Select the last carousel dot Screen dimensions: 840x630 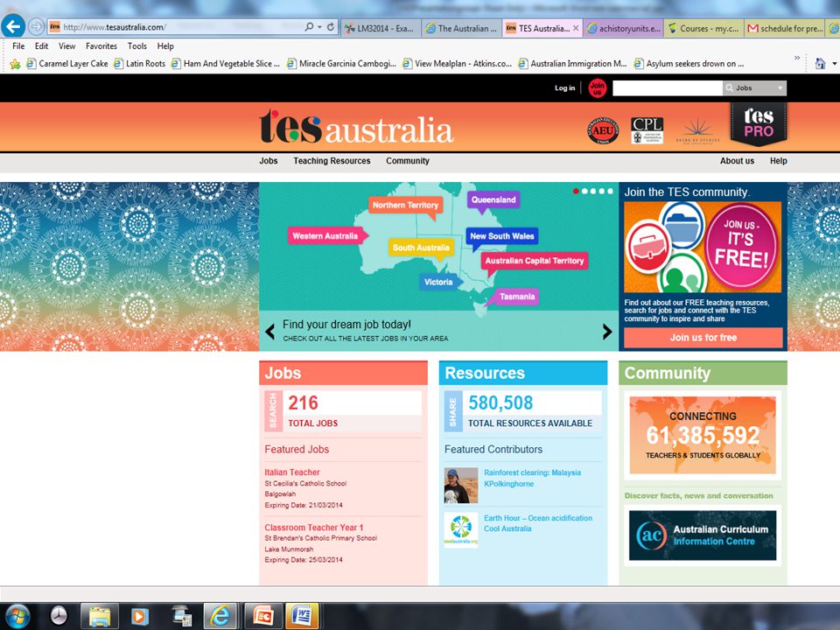610,192
